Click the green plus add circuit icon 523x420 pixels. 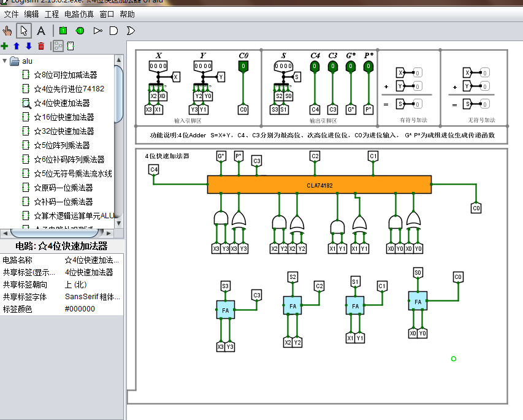click(4, 46)
